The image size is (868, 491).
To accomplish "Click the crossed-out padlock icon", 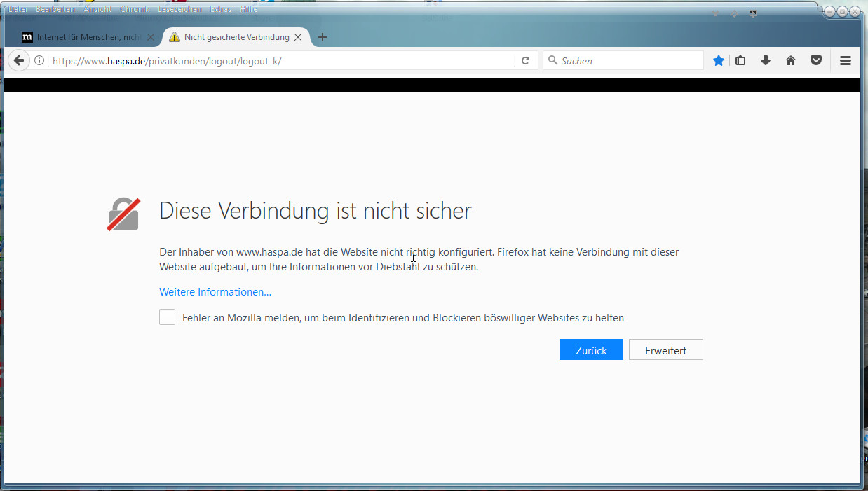I will tap(123, 214).
